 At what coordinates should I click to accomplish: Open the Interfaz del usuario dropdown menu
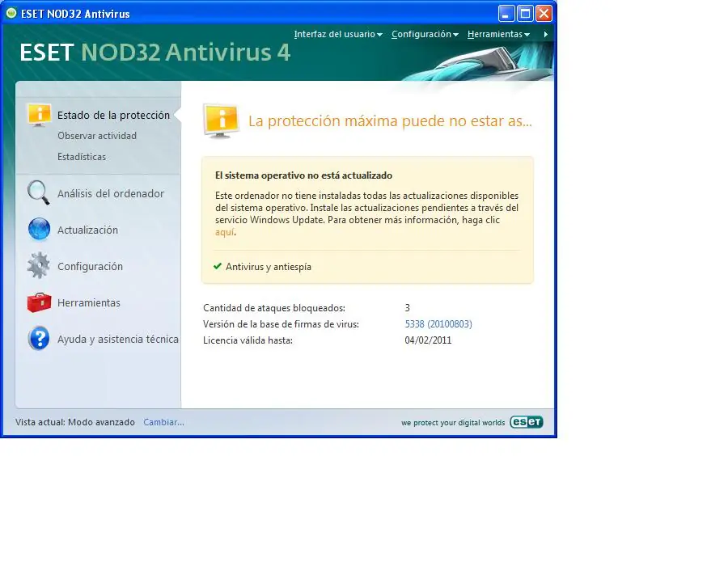click(338, 34)
